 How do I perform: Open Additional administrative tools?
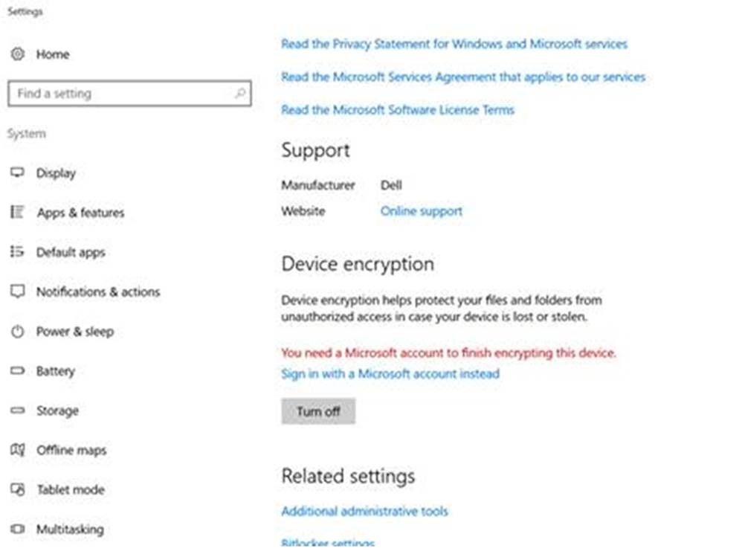[364, 511]
